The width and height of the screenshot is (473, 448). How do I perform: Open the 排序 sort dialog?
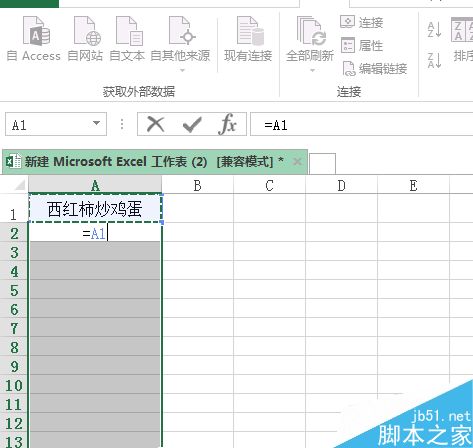point(462,39)
